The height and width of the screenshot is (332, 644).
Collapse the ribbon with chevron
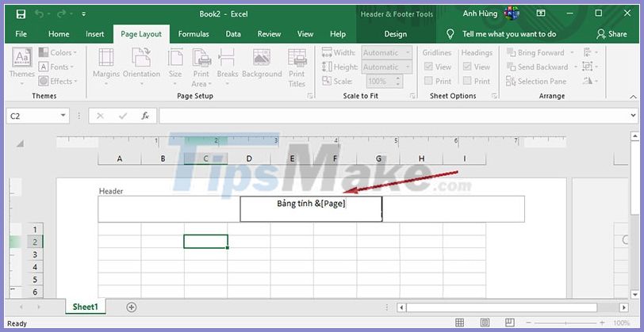[633, 97]
